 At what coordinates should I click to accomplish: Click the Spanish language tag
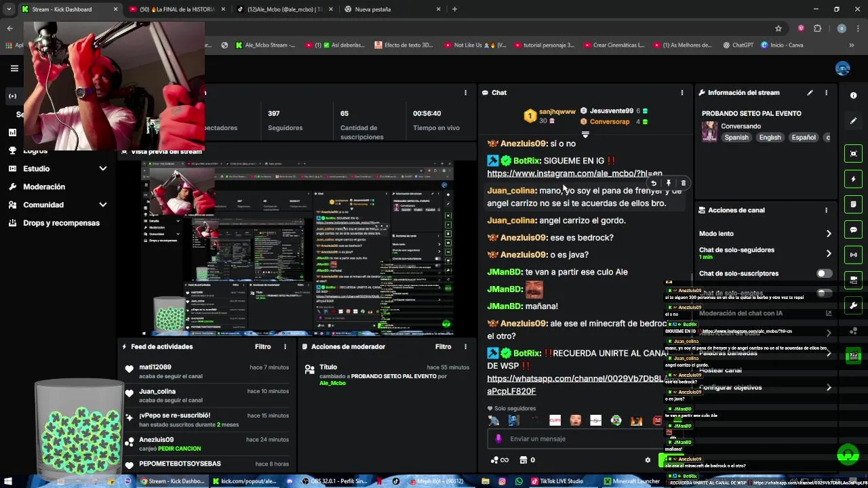pyautogui.click(x=736, y=138)
